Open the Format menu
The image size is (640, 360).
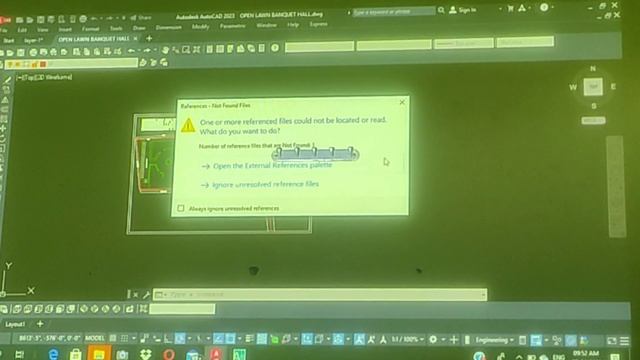(90, 29)
